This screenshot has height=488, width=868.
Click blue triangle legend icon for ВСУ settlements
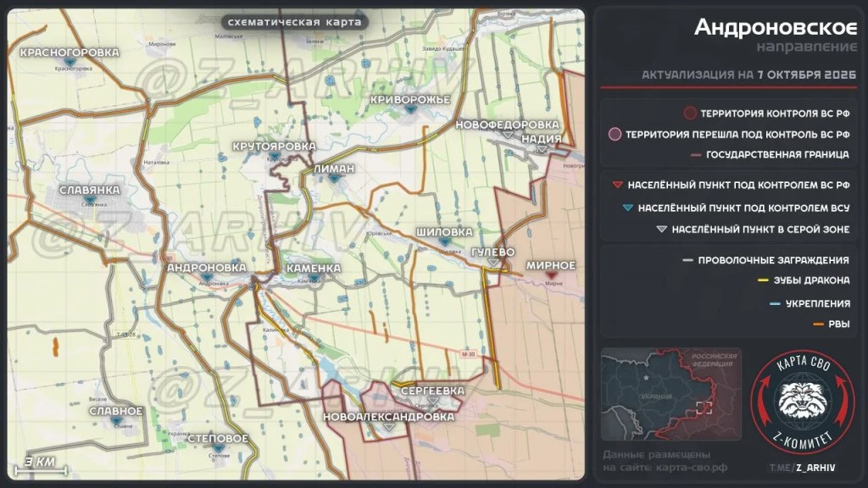click(x=628, y=208)
